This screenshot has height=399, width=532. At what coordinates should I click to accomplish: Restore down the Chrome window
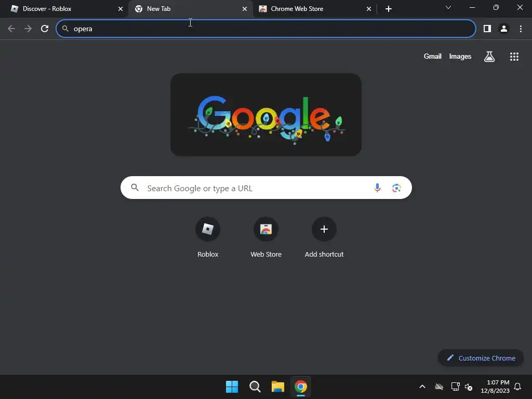tap(496, 7)
